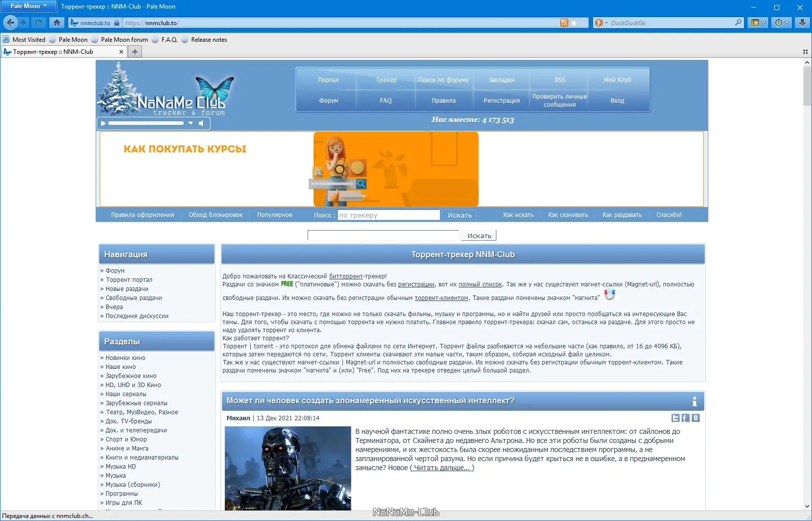Viewport: 812px width, 521px height.
Task: Select the Трекер menu item
Action: [386, 80]
